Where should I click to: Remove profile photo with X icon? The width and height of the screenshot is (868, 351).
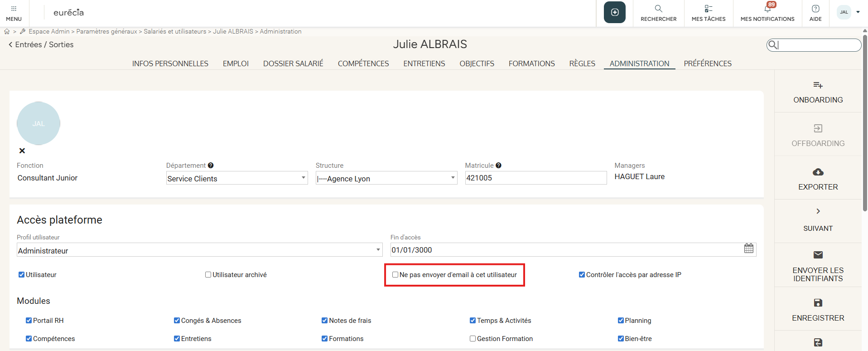point(22,151)
